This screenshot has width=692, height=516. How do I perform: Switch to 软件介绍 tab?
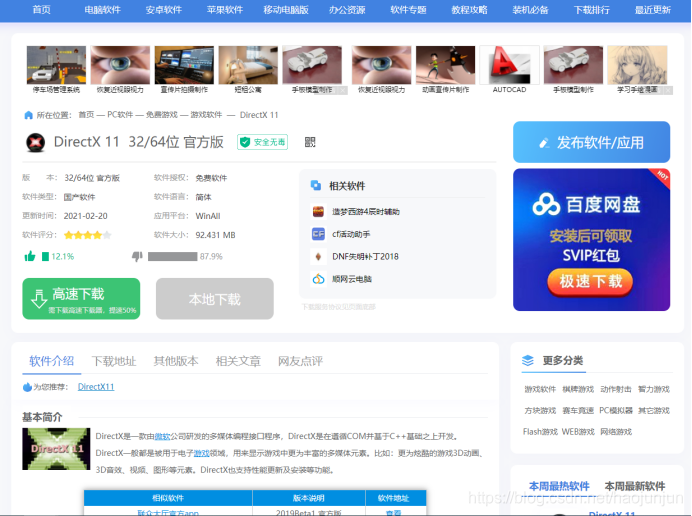[52, 361]
